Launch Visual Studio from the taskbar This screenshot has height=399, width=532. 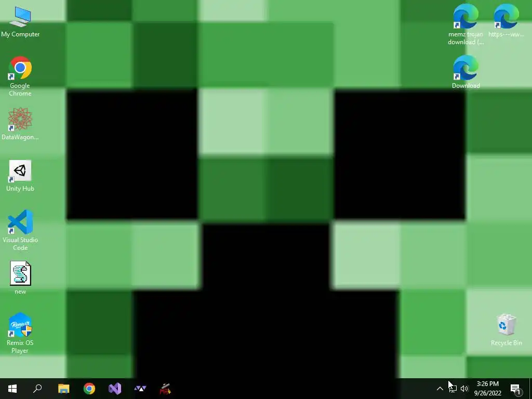115,389
